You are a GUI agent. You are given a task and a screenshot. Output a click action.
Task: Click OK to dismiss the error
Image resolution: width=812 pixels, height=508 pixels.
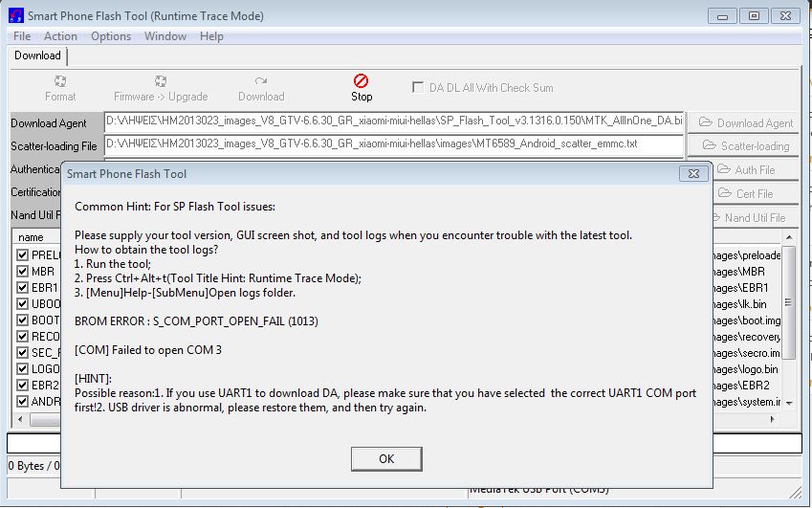coord(386,459)
